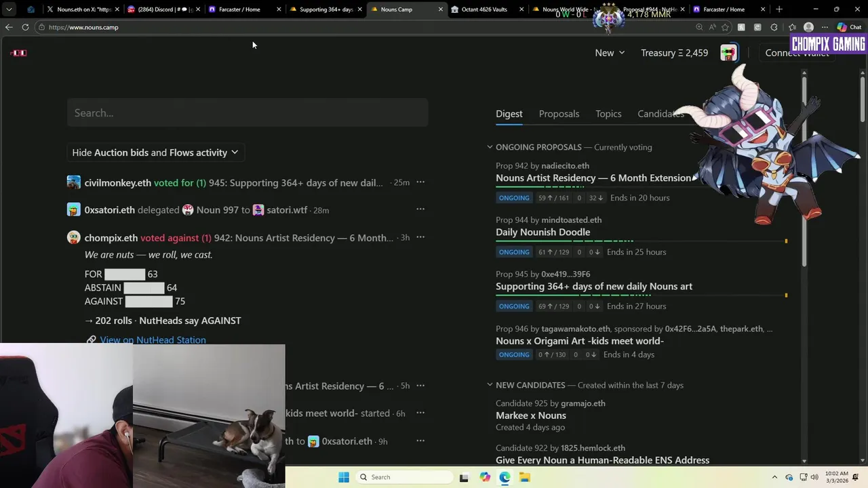Click the Treasury Ξ 2,459 link
The image size is (868, 488).
[x=674, y=53]
